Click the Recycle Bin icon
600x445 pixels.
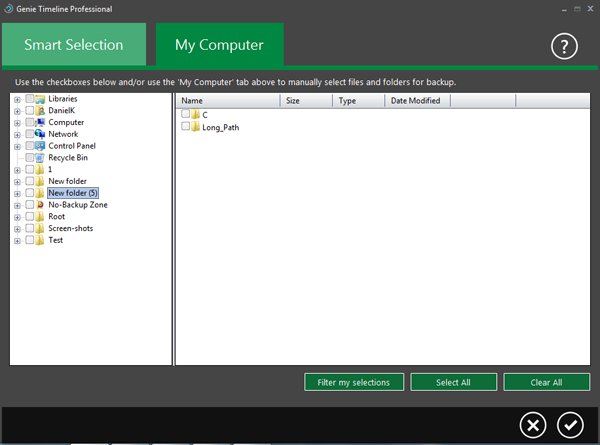tap(40, 158)
